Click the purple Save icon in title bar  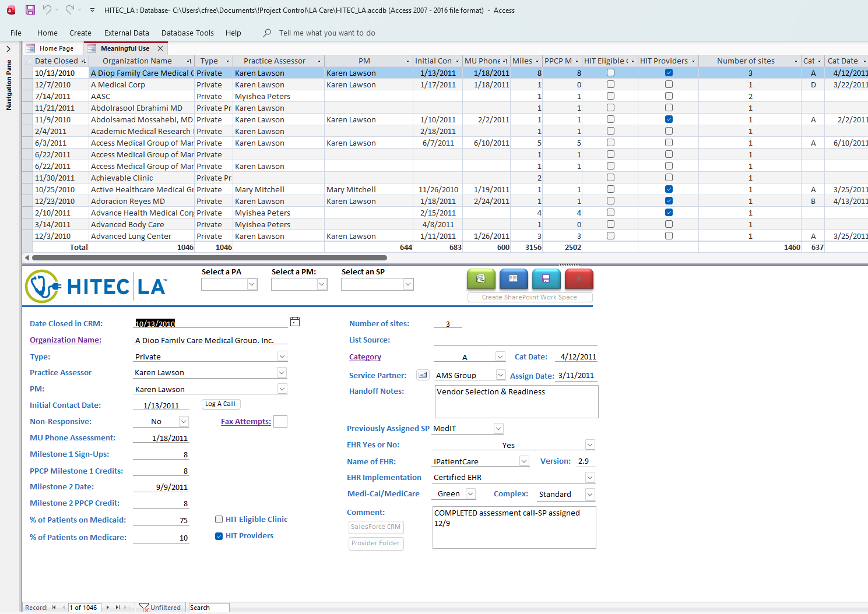[x=30, y=10]
